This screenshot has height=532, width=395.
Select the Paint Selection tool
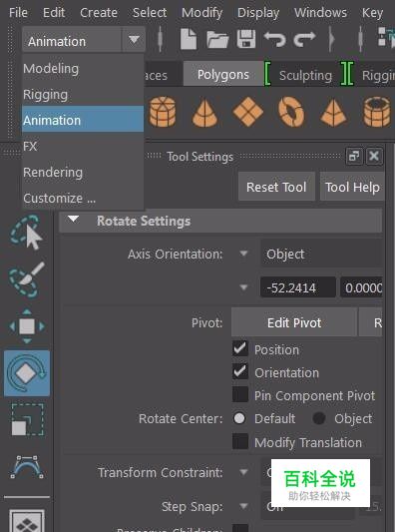(x=27, y=279)
